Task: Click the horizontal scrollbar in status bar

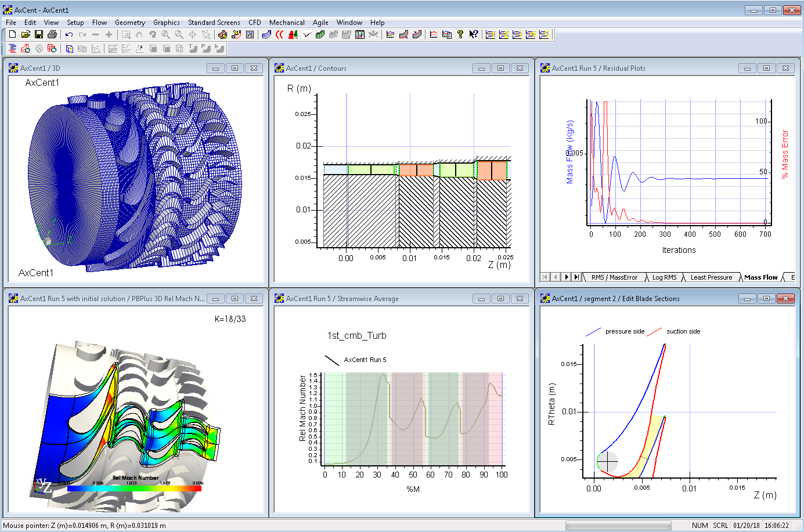Action: click(618, 526)
